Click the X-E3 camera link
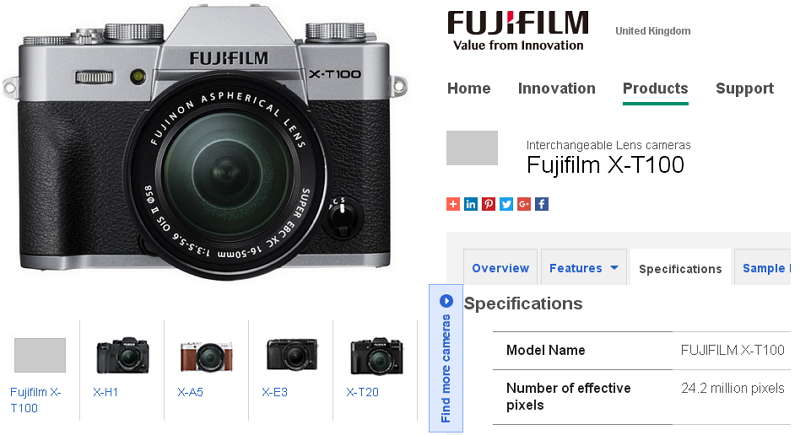 274,392
